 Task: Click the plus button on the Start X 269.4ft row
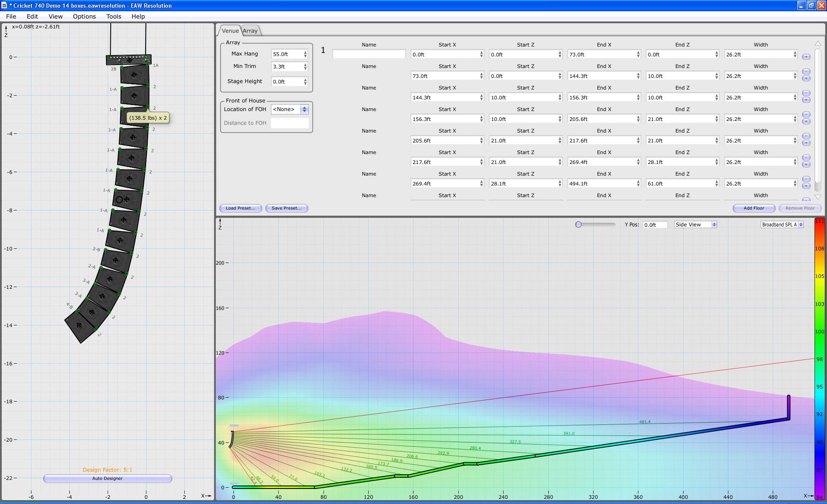806,186
